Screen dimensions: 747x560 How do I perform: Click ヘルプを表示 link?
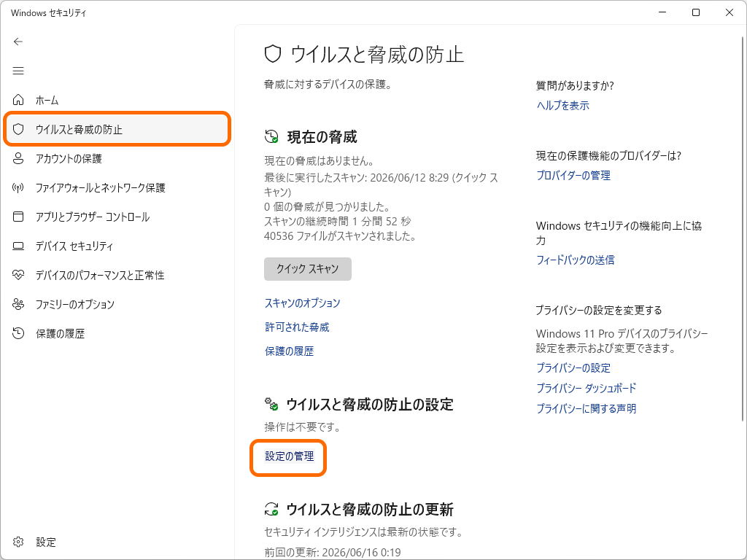(x=562, y=105)
